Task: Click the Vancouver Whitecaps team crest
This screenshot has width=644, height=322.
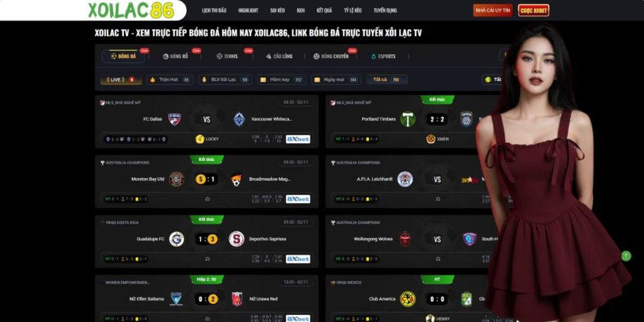Action: click(x=239, y=119)
